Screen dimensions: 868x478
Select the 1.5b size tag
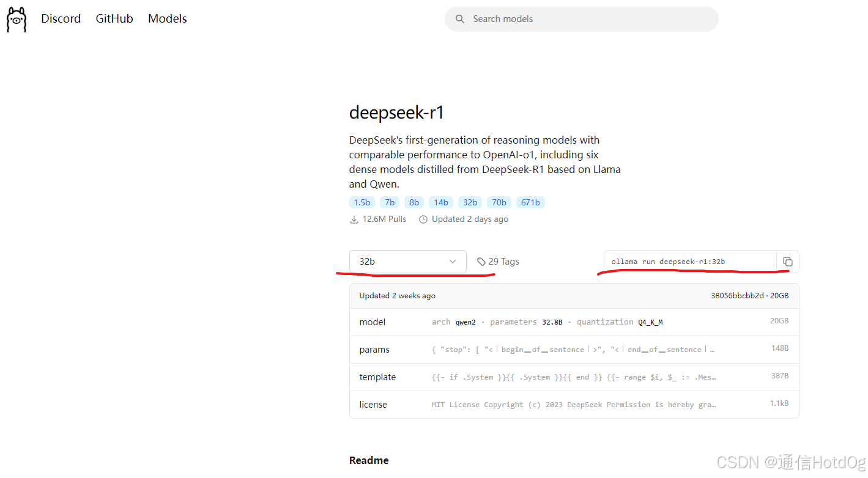tap(362, 202)
